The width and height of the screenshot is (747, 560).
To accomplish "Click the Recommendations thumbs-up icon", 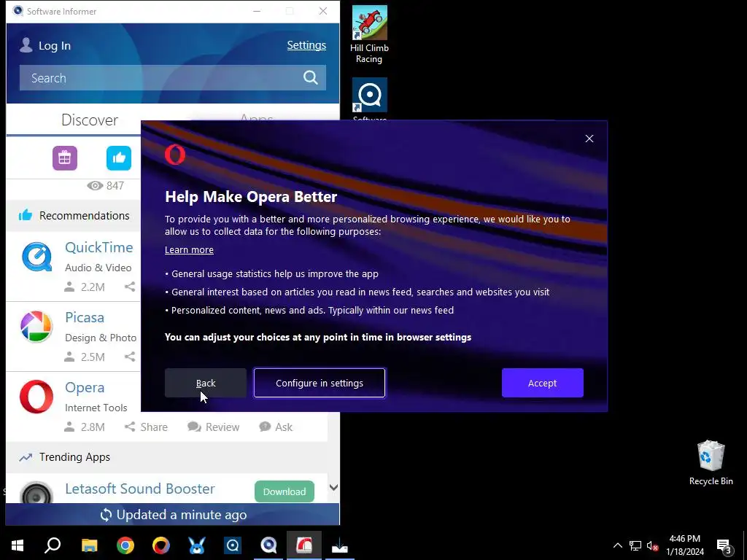I will pos(26,215).
